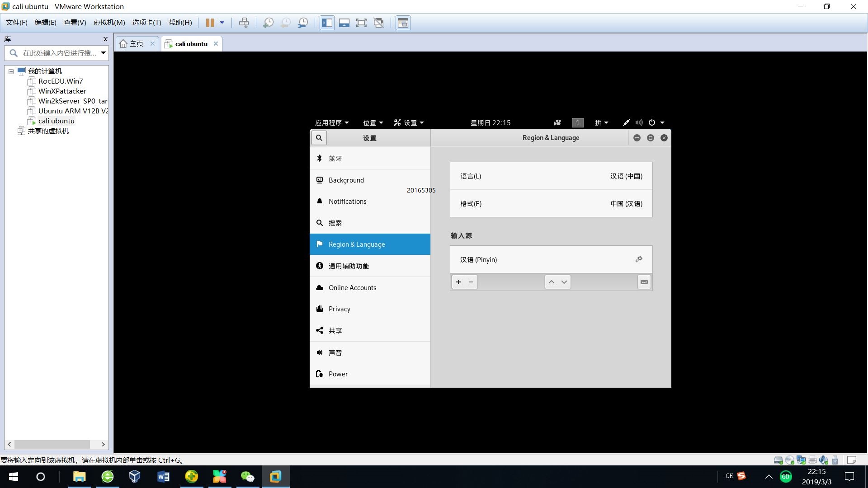Select RocEDU.Win7 in the library
This screenshot has height=488, width=868.
tap(61, 81)
